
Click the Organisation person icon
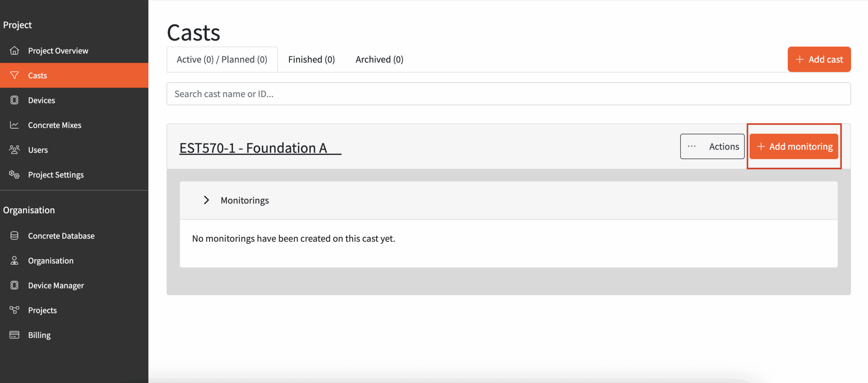(14, 260)
